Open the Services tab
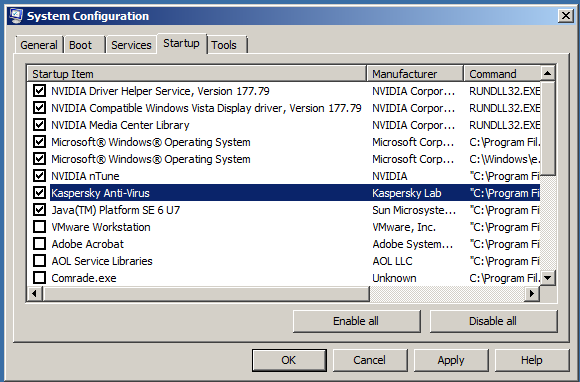Image resolution: width=580 pixels, height=382 pixels. [131, 45]
